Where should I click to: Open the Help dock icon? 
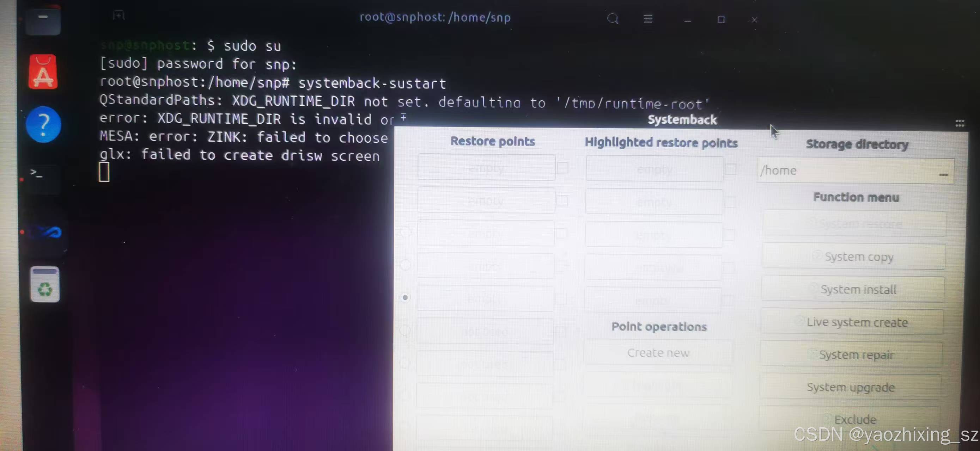click(43, 124)
